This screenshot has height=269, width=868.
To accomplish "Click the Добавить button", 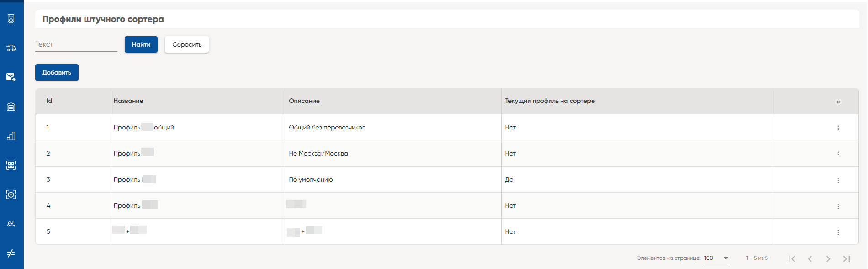I will [x=57, y=72].
